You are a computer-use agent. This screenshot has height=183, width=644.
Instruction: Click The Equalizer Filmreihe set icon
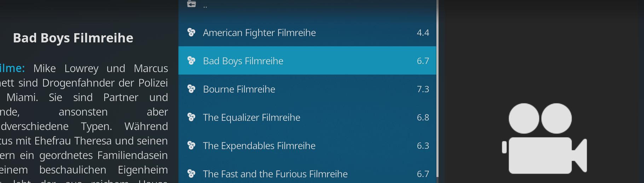click(x=191, y=117)
